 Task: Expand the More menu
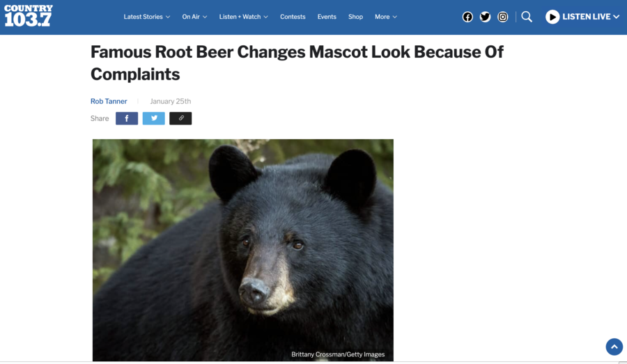point(385,17)
